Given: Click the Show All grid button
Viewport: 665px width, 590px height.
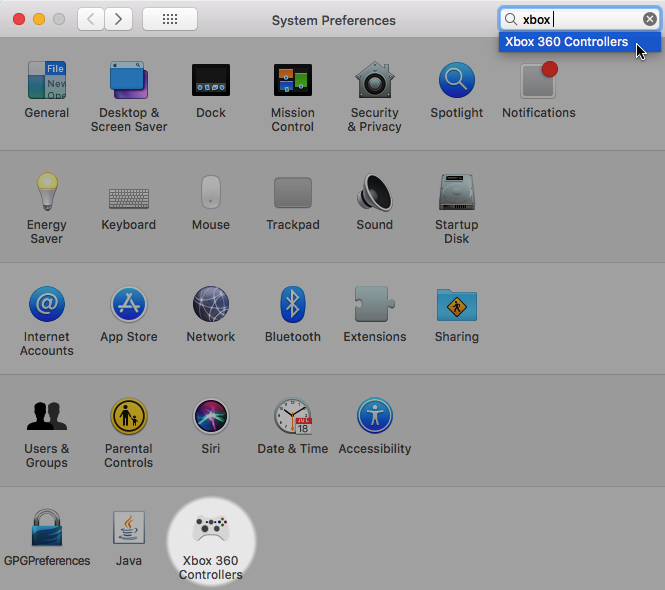Looking at the screenshot, I should (170, 19).
